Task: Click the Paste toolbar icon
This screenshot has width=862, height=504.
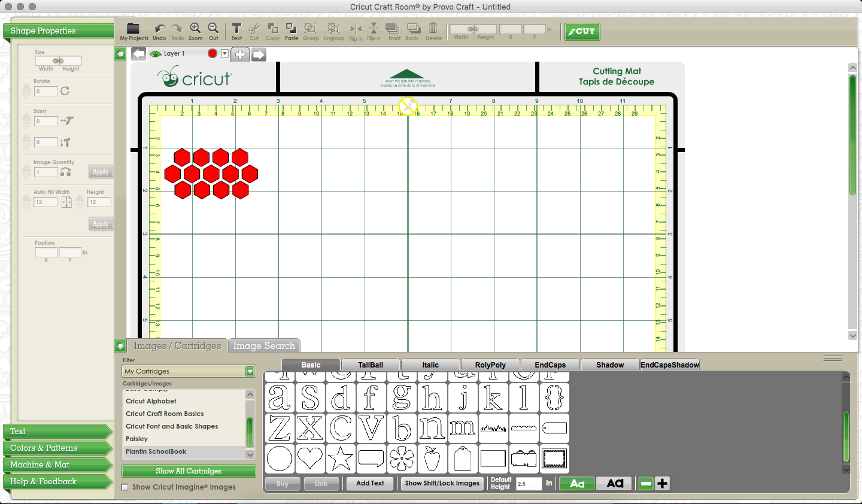Action: 292,28
